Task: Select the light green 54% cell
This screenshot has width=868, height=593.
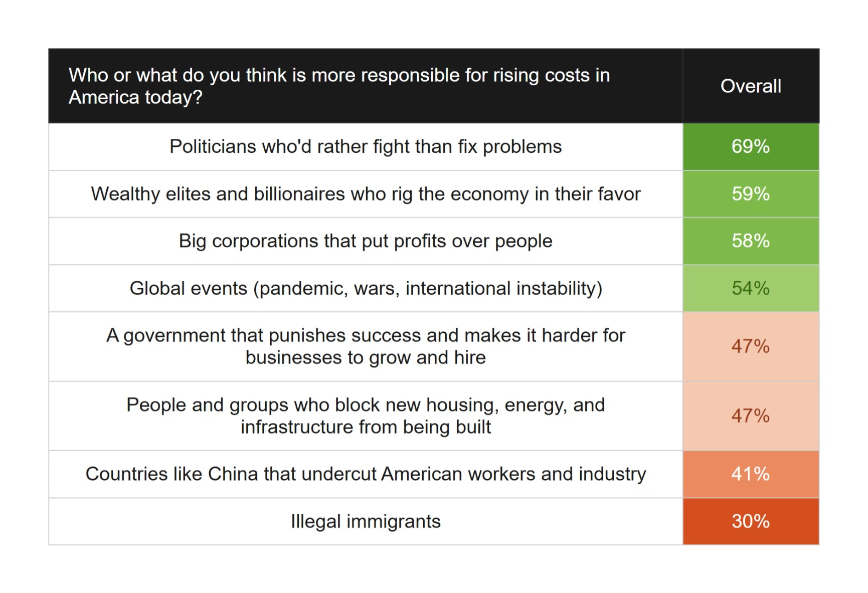Action: [x=751, y=288]
